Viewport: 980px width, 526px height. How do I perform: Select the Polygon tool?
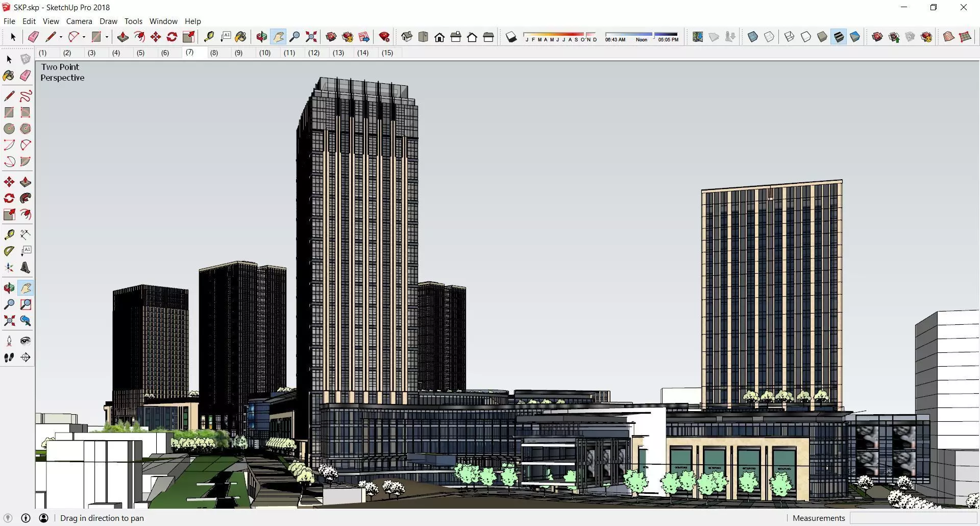pos(25,129)
